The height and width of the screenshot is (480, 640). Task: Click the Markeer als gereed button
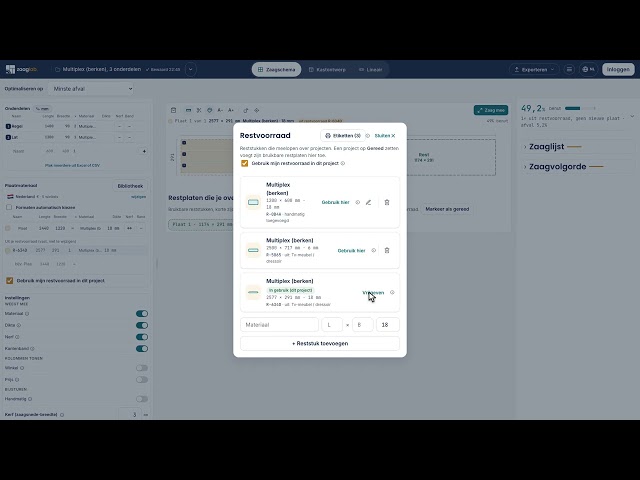click(447, 209)
